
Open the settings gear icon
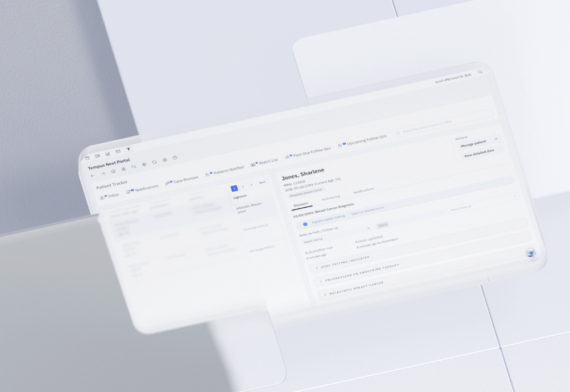coord(165,160)
